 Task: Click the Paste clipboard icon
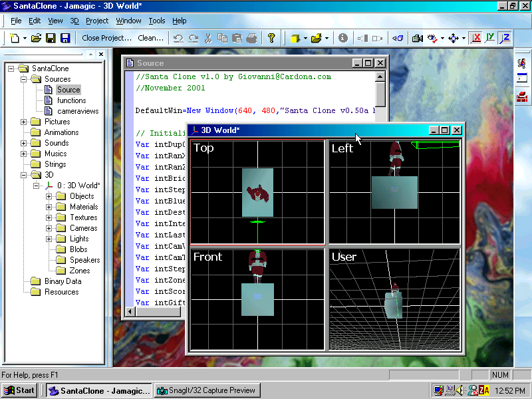[237, 39]
